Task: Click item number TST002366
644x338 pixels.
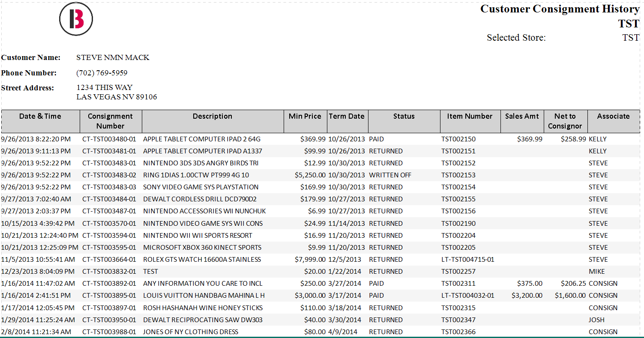Action: (458, 332)
